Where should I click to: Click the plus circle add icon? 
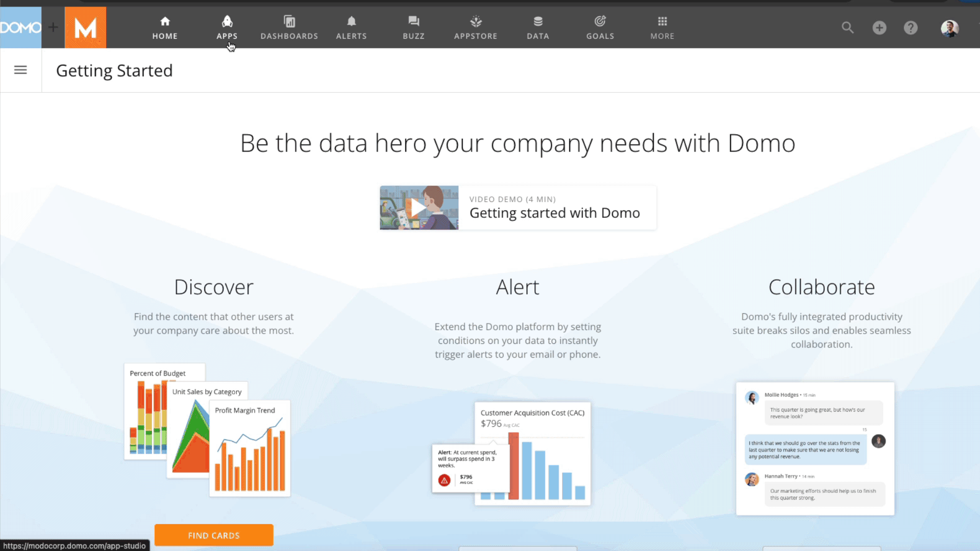pos(879,28)
